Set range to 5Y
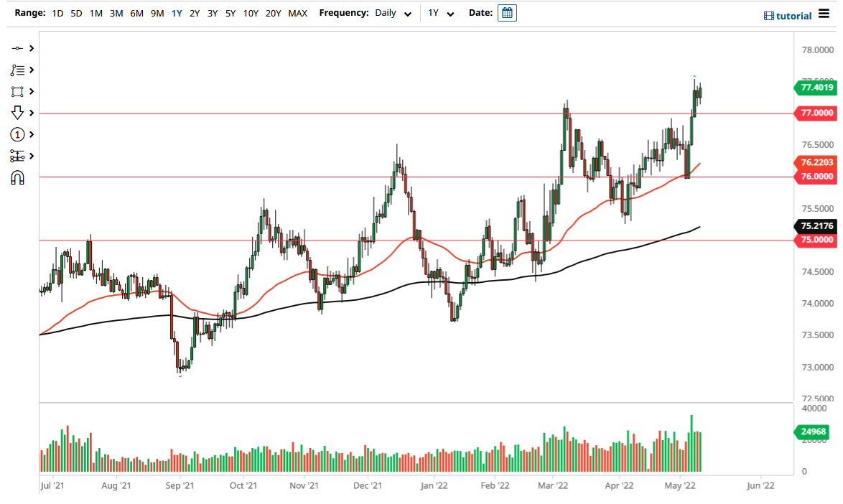The height and width of the screenshot is (504, 843). [230, 13]
